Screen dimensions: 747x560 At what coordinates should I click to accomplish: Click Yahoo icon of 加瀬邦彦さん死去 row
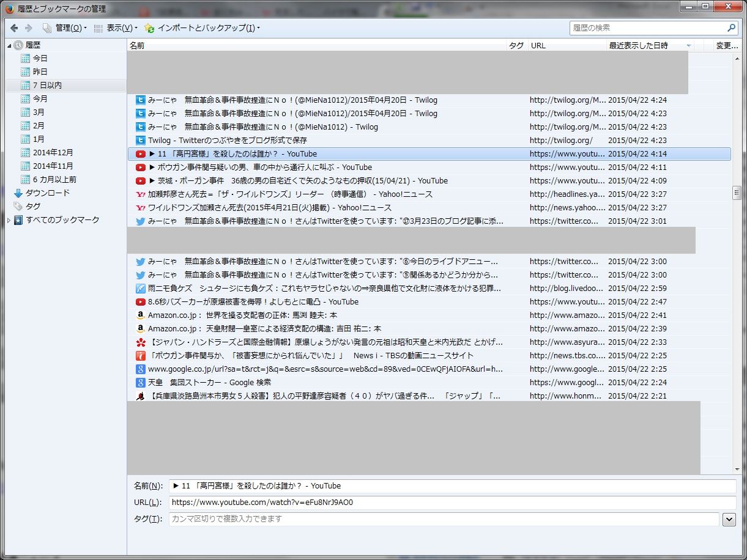[x=141, y=194]
